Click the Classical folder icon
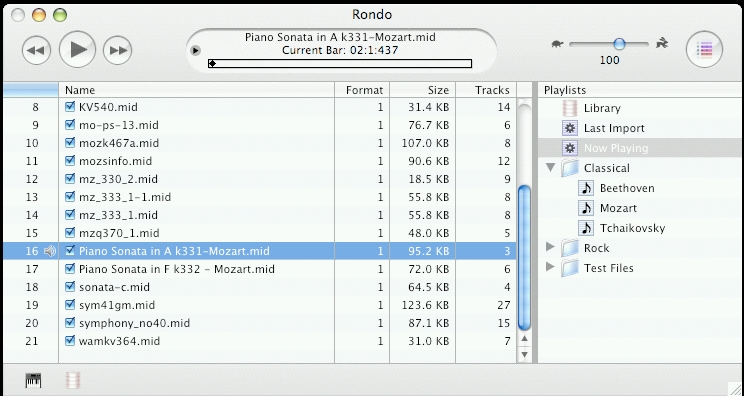This screenshot has width=744, height=396. (569, 168)
